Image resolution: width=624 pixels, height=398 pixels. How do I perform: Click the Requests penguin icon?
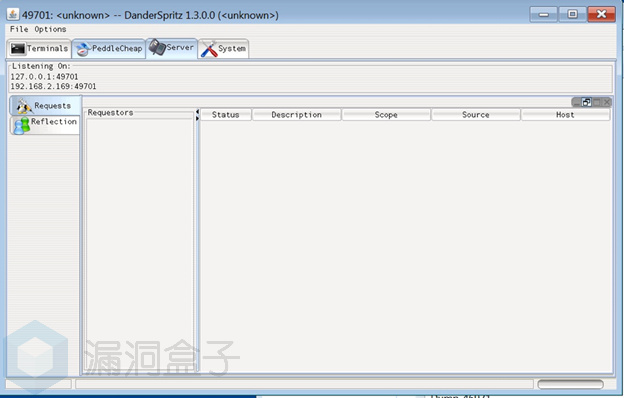point(24,106)
